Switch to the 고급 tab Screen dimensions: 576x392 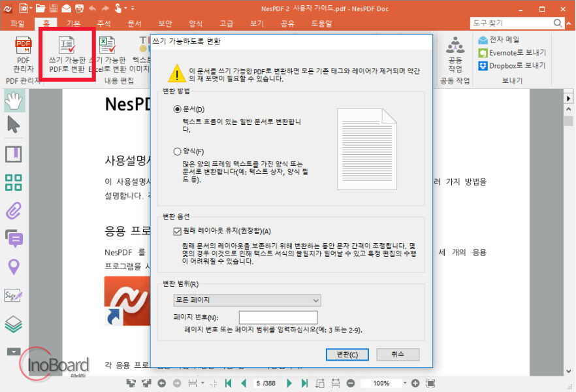(x=226, y=24)
